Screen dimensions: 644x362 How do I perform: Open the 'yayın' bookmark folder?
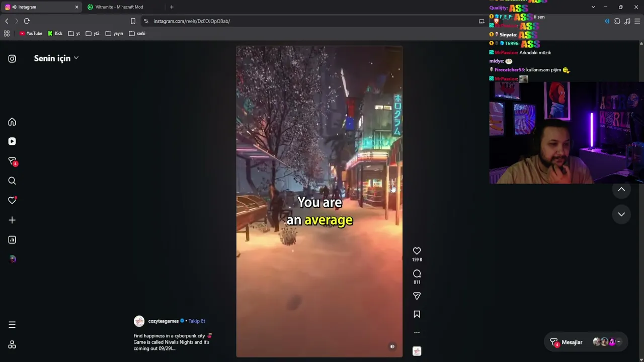coord(114,34)
